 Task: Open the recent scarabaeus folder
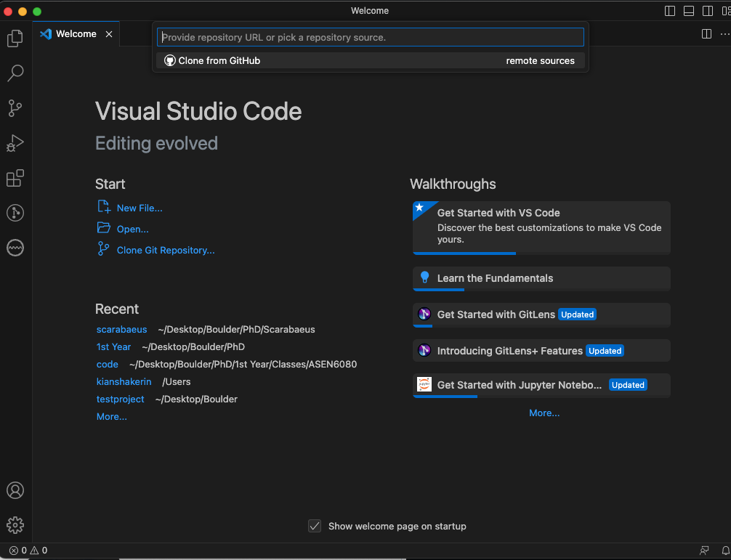tap(121, 329)
